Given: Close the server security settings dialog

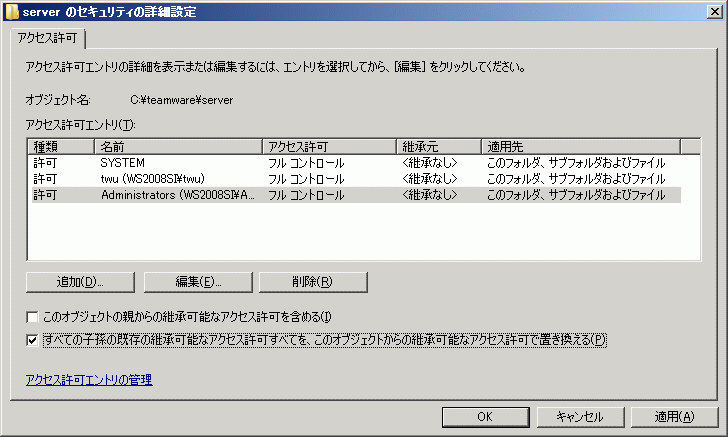Looking at the screenshot, I should pos(715,12).
